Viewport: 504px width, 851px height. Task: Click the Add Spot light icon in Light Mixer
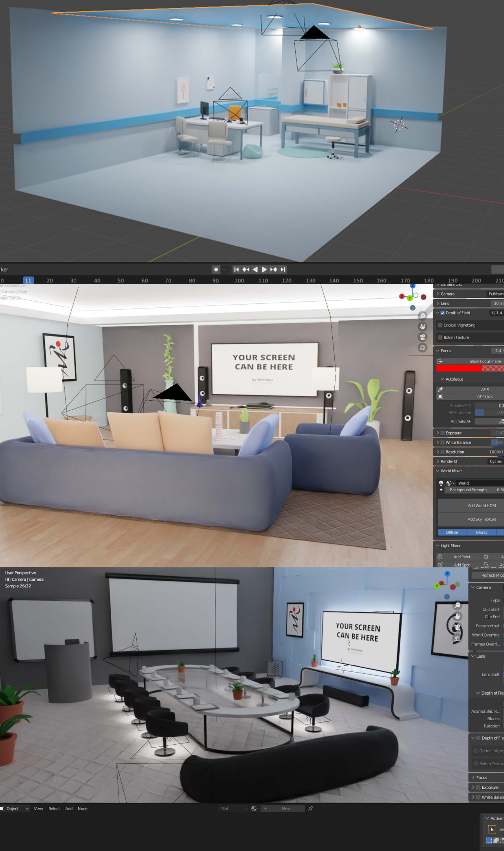click(440, 565)
